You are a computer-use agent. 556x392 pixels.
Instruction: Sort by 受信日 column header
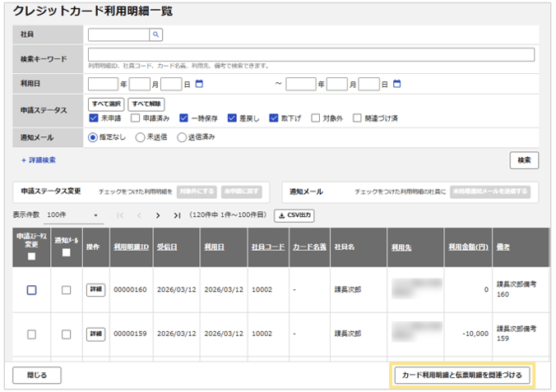(x=167, y=247)
